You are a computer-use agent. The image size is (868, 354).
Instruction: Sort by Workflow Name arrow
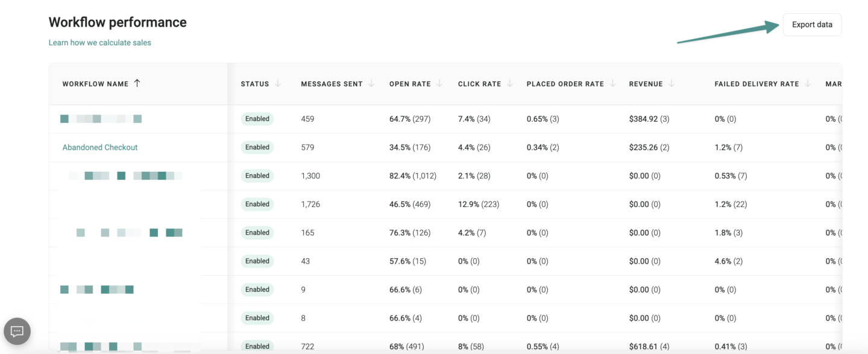(x=137, y=83)
